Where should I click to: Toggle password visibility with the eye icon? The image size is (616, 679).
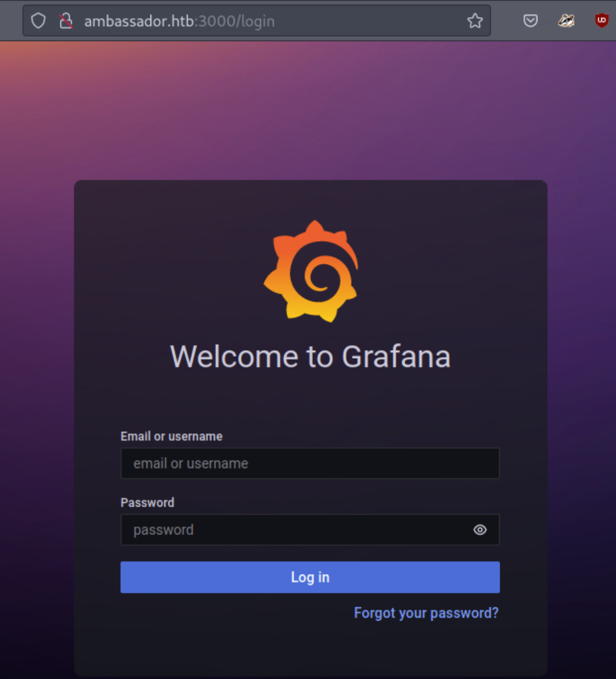479,530
